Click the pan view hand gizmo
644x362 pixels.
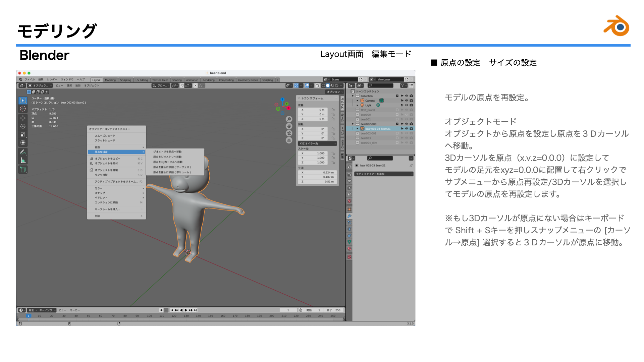click(289, 126)
